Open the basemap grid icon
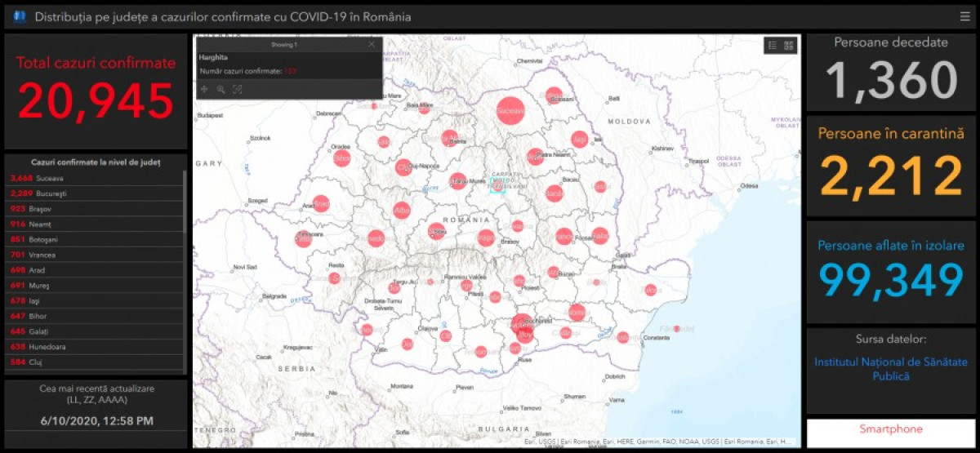The width and height of the screenshot is (980, 453). point(789,46)
